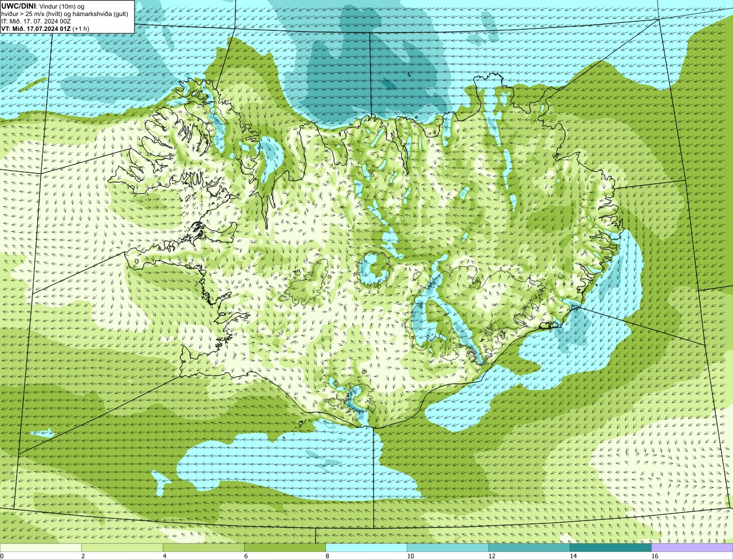Click the legend scale value '14'

coord(573,556)
